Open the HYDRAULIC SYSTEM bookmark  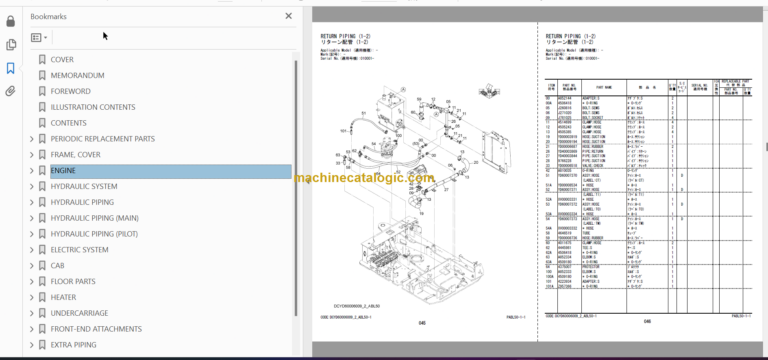click(x=84, y=187)
